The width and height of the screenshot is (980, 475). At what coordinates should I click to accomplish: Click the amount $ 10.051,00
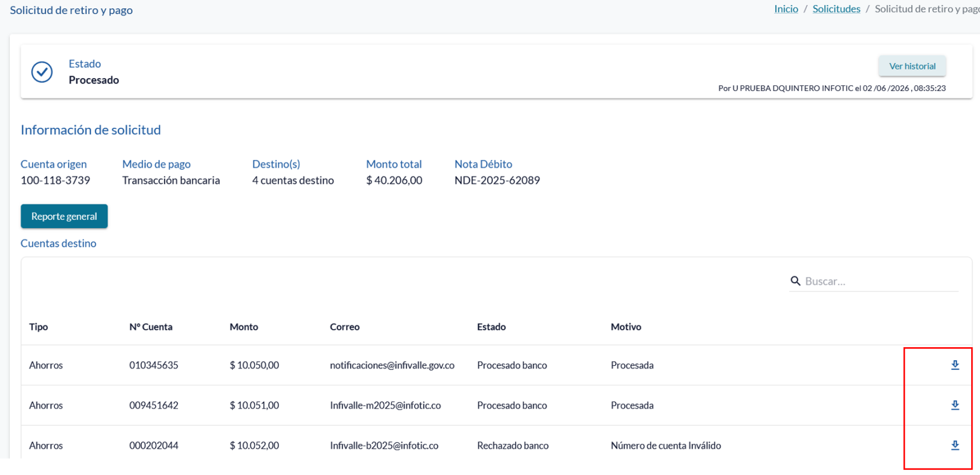(x=254, y=406)
